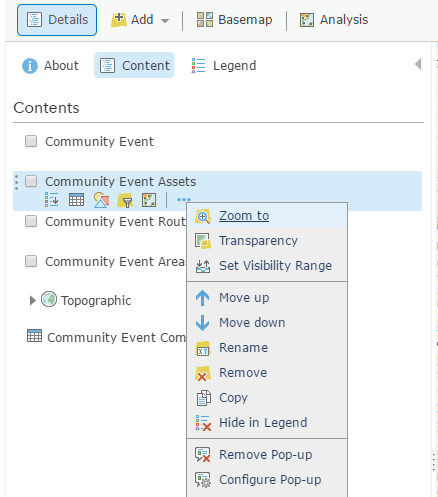This screenshot has height=497, width=438.
Task: Click the Details button
Action: [57, 20]
